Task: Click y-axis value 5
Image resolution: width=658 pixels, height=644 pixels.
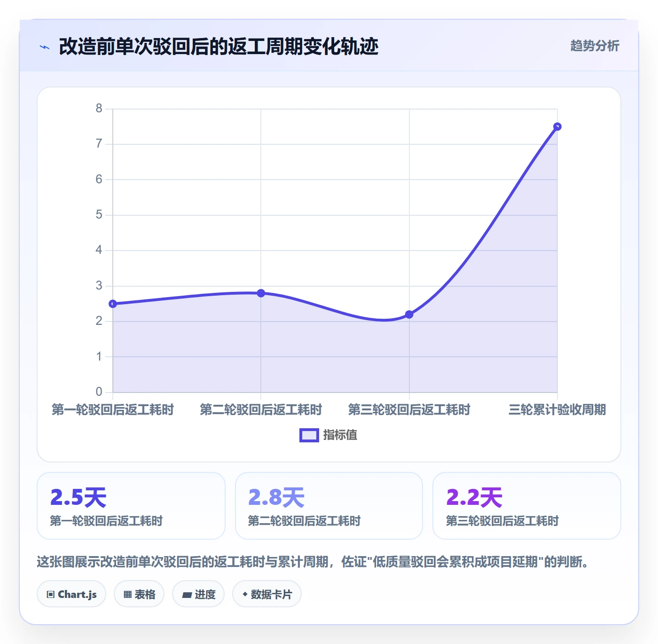Action: tap(99, 215)
